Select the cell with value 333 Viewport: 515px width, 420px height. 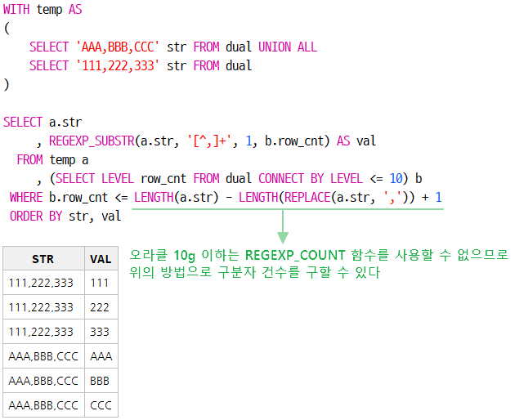101,332
